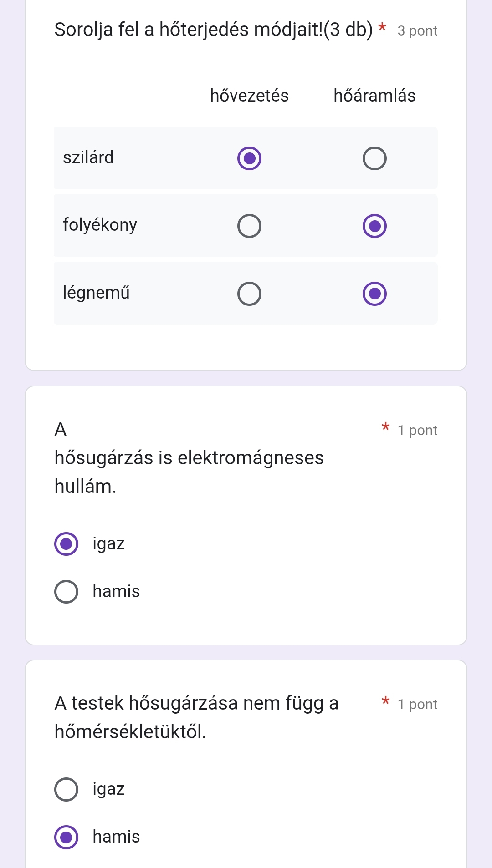Click the 'hősugárzás is elektromágneses hullám' question text
The image size is (492, 868).
(x=189, y=458)
